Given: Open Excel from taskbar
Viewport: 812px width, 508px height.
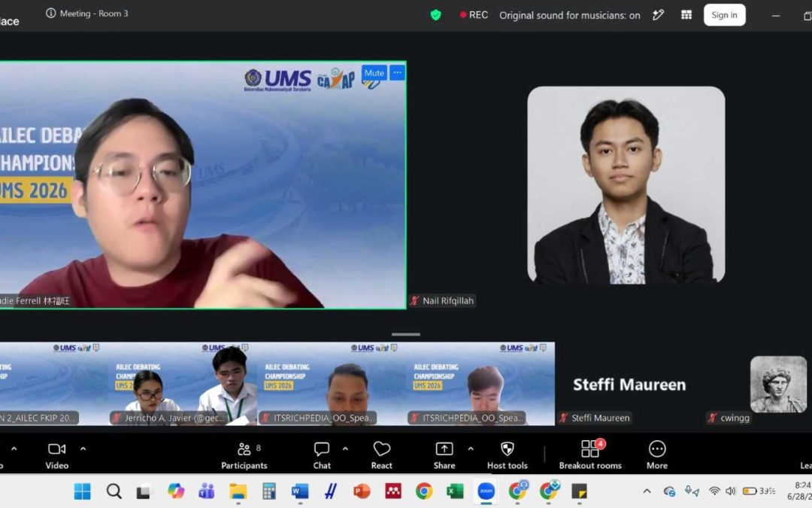Looking at the screenshot, I should coord(455,491).
